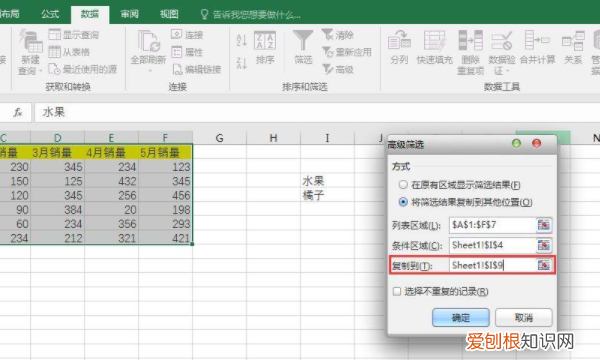Click the green button on 高级筛选 dialog

(516, 143)
